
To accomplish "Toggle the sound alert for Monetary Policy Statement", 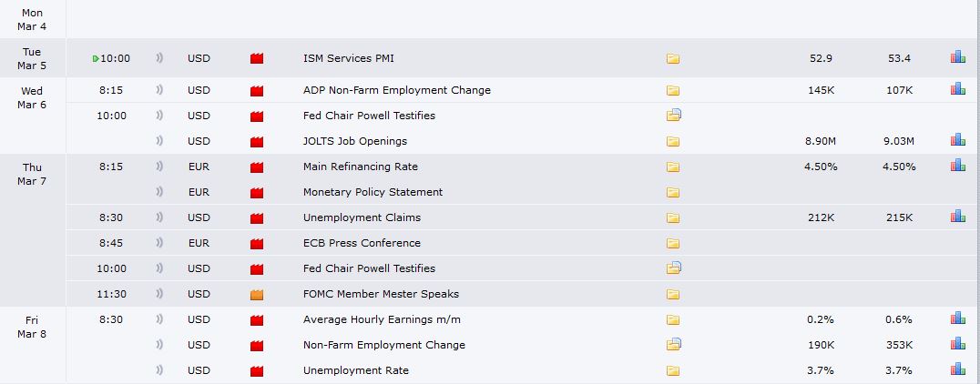I will [x=160, y=192].
